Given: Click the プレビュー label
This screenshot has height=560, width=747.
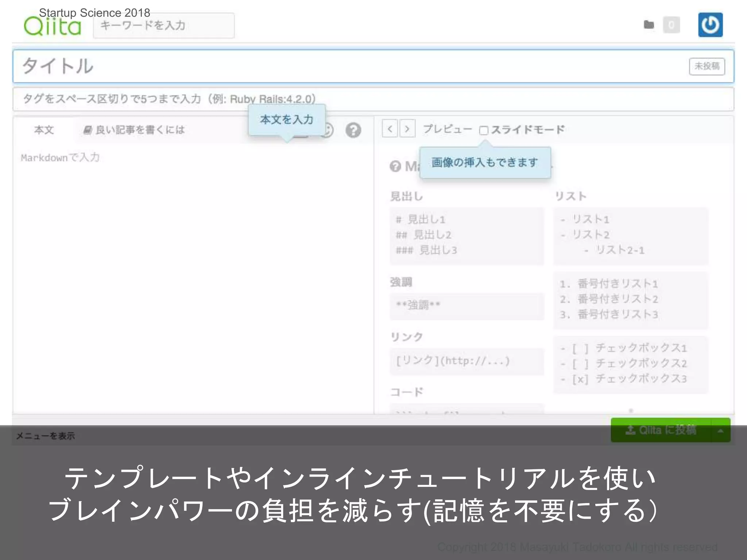Looking at the screenshot, I should coord(447,129).
